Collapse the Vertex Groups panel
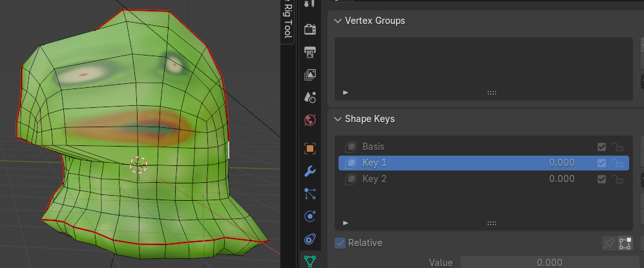The width and height of the screenshot is (644, 268). [338, 21]
